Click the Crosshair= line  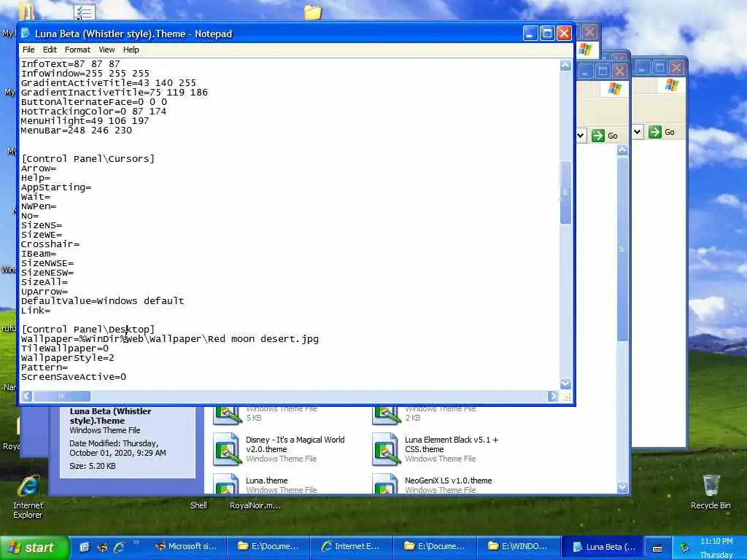tap(50, 244)
